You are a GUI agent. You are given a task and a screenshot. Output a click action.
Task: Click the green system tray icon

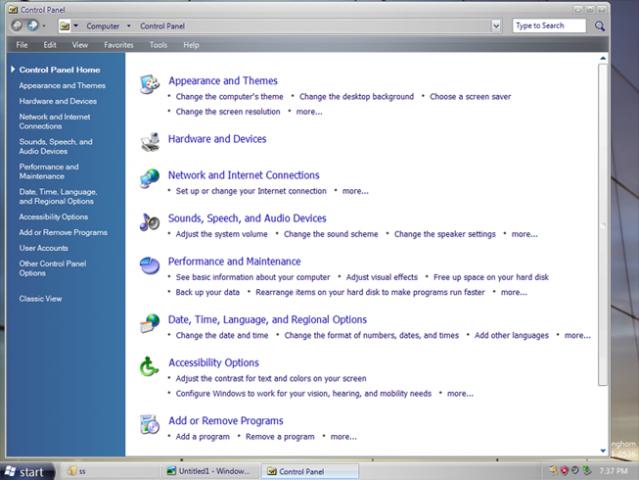tap(586, 471)
